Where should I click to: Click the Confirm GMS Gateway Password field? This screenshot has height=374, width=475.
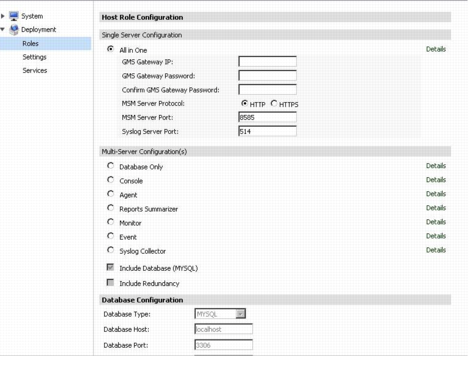[267, 89]
